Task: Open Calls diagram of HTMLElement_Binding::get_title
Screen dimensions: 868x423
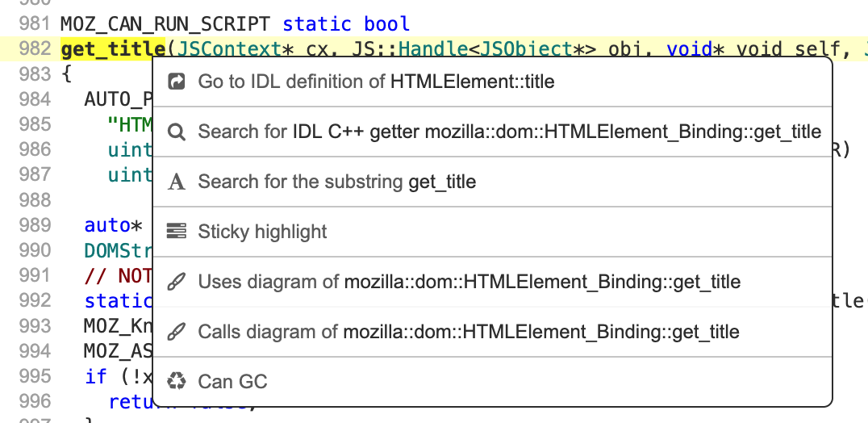Action: 468,332
